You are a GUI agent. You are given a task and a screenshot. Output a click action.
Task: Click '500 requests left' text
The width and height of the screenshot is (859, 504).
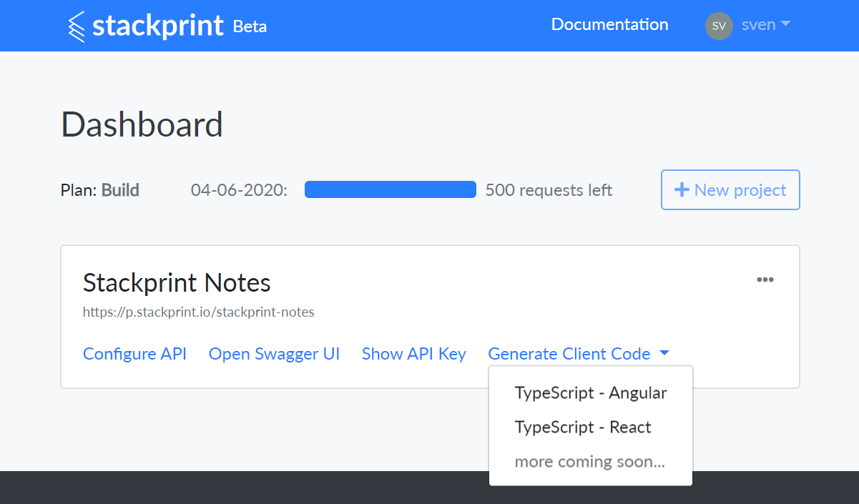coord(549,190)
